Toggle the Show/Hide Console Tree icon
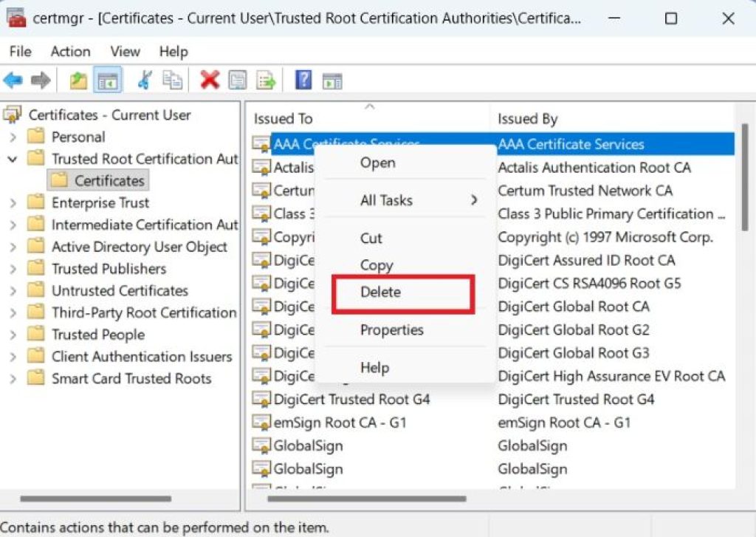Viewport: 756px width, 537px height. pos(108,80)
